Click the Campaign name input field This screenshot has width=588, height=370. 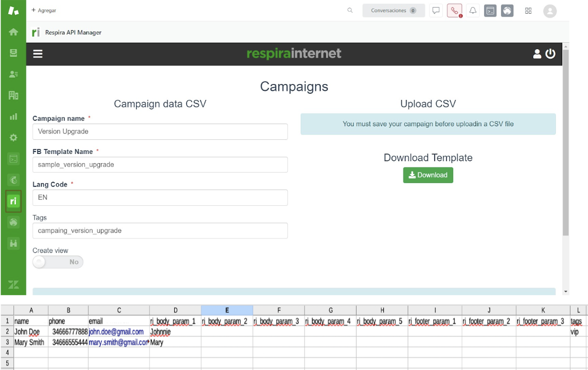tap(160, 132)
